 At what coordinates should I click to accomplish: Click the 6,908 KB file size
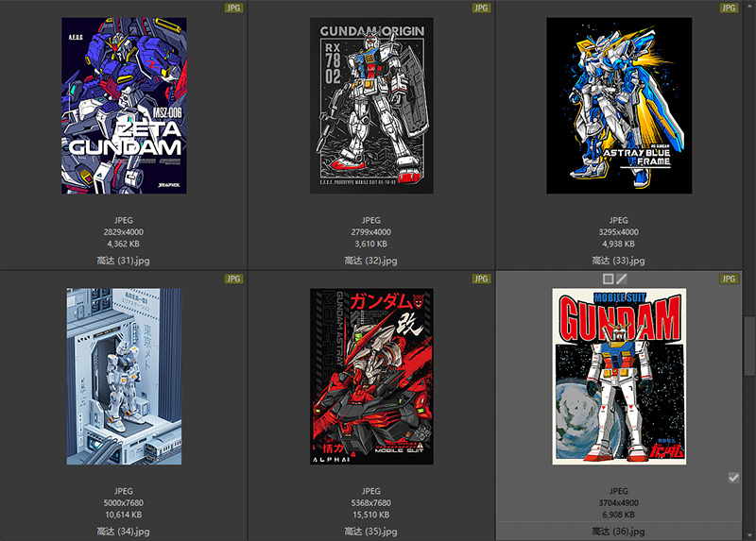coord(619,515)
